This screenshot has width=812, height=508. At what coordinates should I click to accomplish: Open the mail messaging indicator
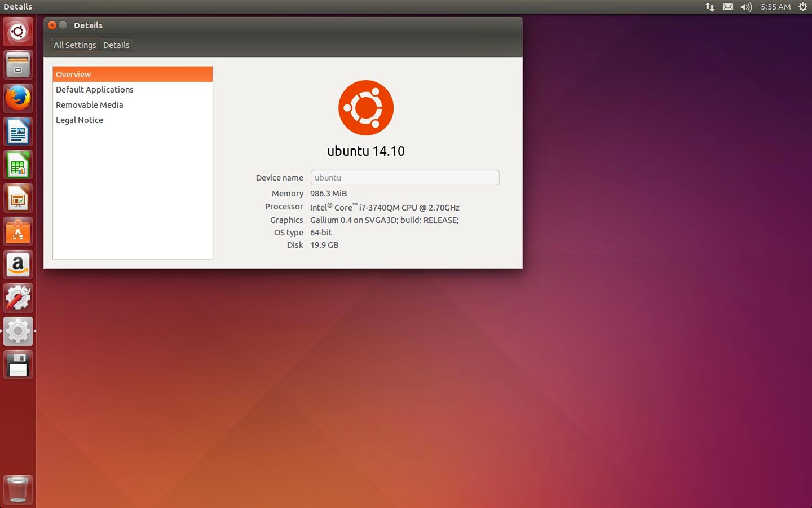(x=728, y=7)
